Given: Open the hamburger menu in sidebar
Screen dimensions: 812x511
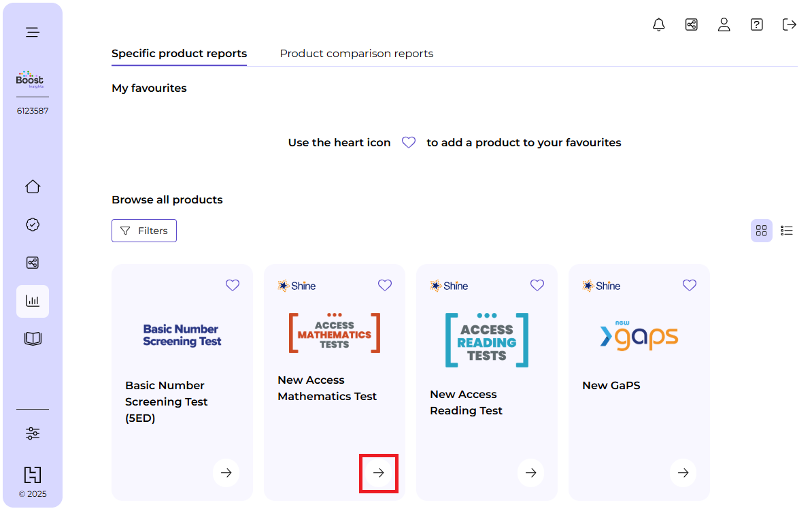Looking at the screenshot, I should point(33,32).
